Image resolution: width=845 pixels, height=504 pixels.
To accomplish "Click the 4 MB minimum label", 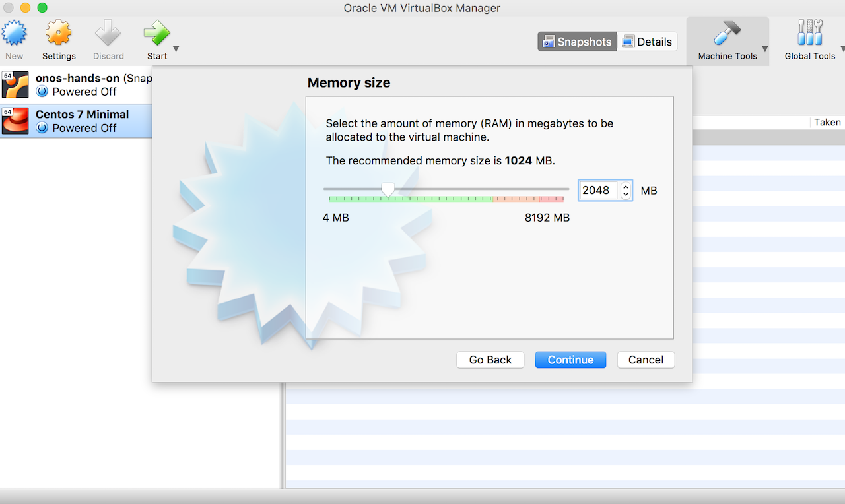I will 336,218.
